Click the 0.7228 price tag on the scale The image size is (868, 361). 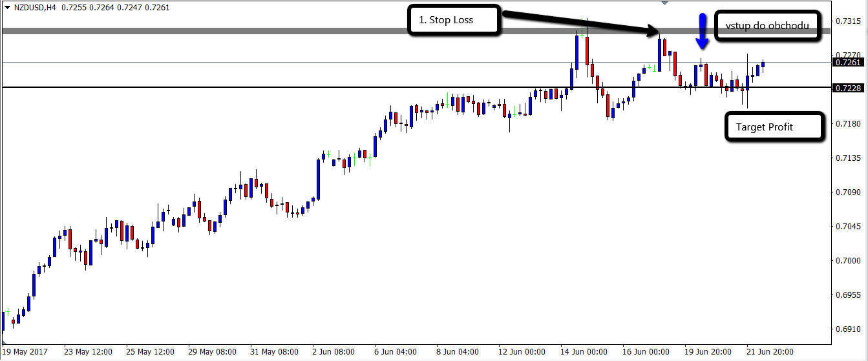click(x=847, y=88)
